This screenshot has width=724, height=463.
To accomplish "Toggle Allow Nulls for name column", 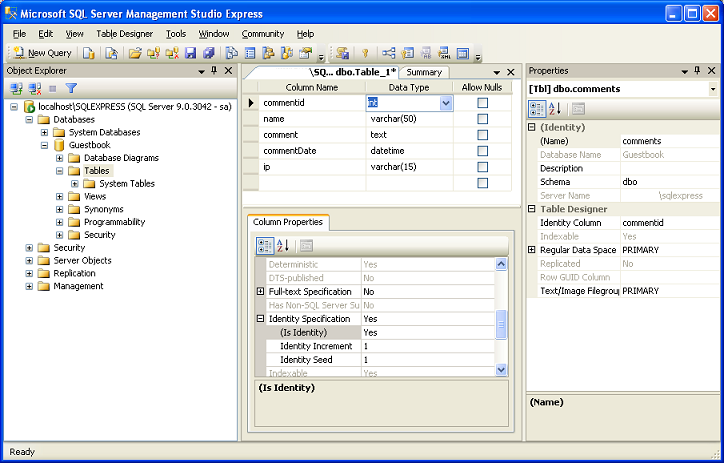I will point(483,119).
